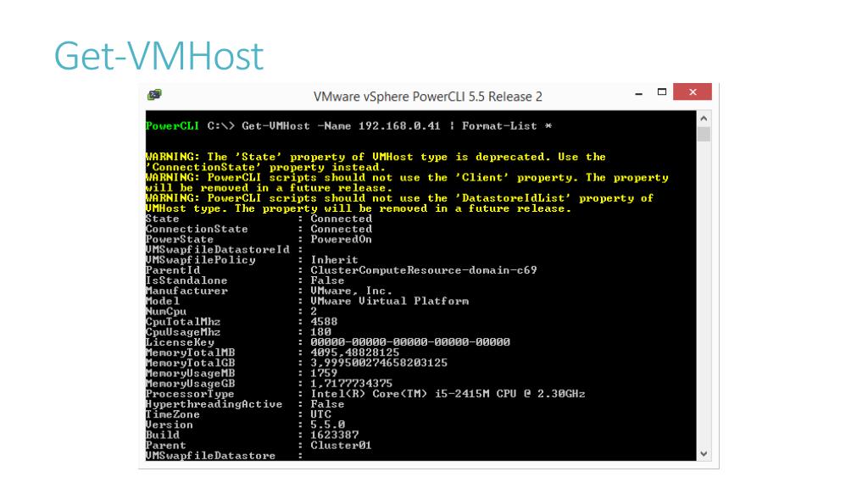Click the 'VMware, Inc.' manufacturer value
868x488 pixels.
(351, 291)
